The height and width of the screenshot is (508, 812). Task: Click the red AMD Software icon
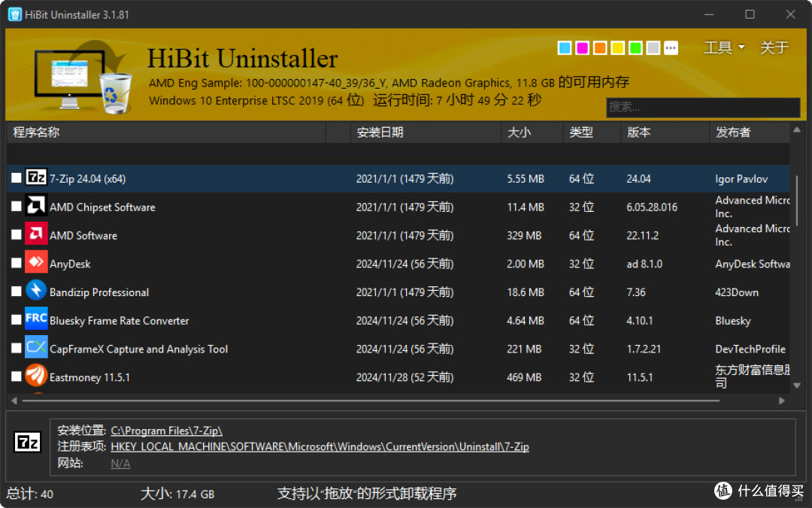[x=36, y=234]
